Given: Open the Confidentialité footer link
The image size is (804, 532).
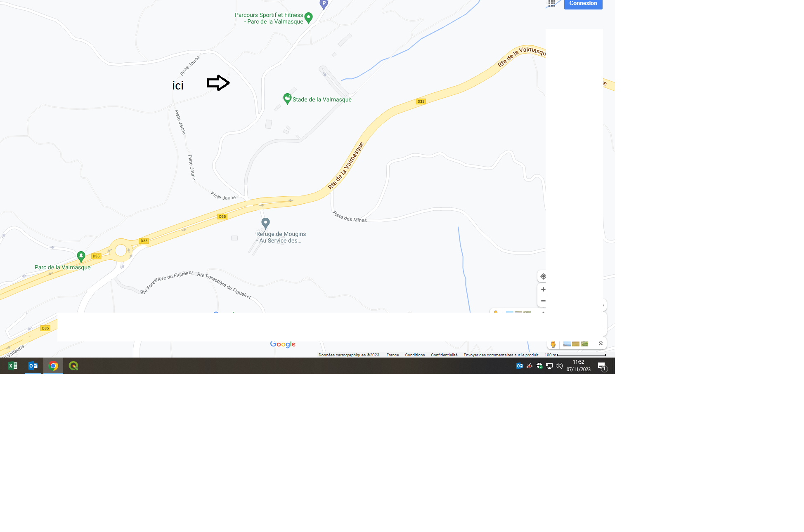Looking at the screenshot, I should (444, 355).
